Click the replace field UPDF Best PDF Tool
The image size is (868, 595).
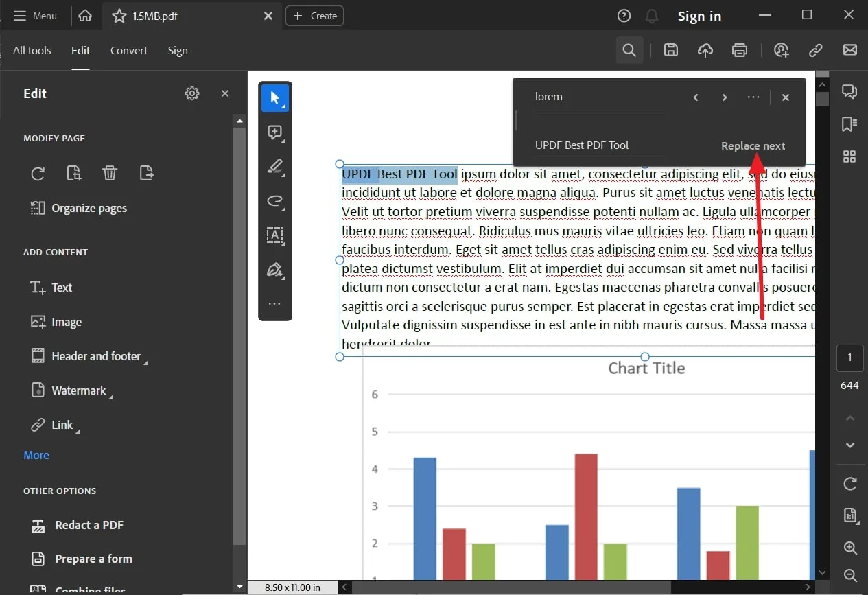point(600,145)
